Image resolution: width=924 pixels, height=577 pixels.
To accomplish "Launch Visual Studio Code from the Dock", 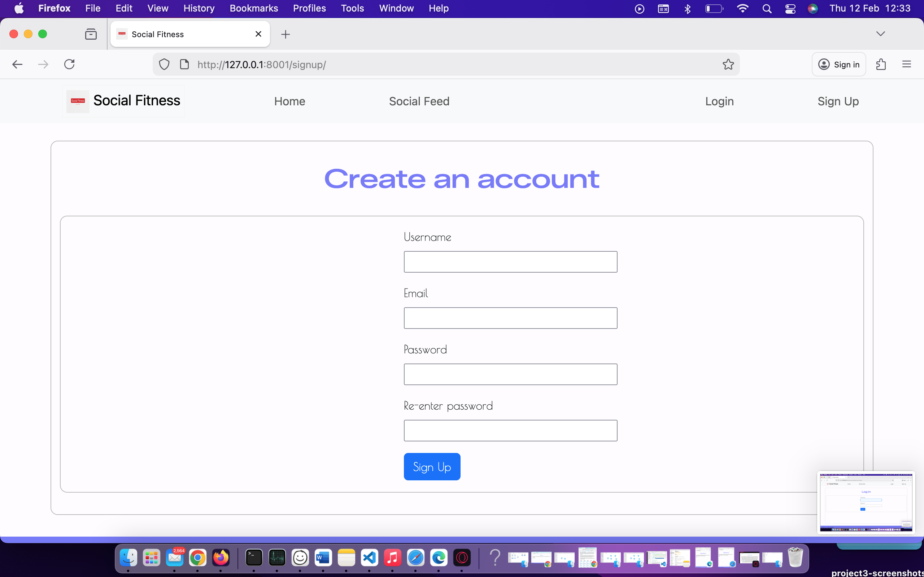I will 369,558.
